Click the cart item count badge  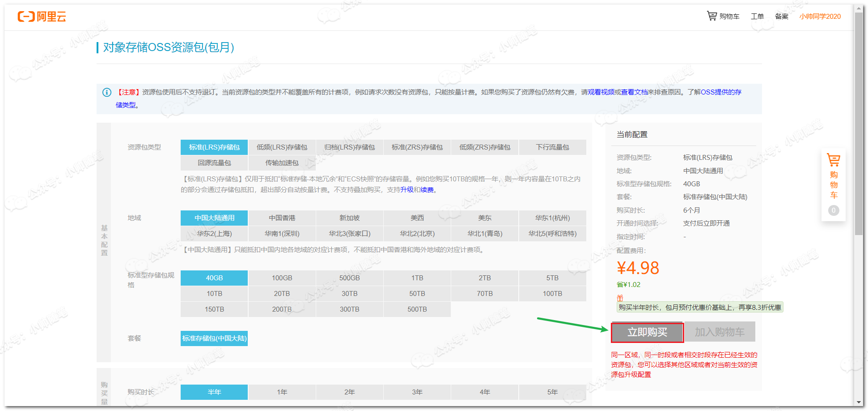(834, 210)
